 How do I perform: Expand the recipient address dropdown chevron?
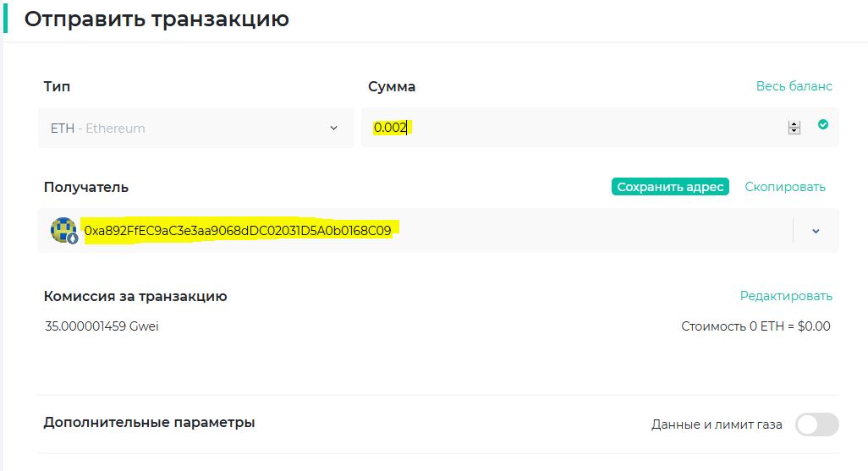pos(816,231)
